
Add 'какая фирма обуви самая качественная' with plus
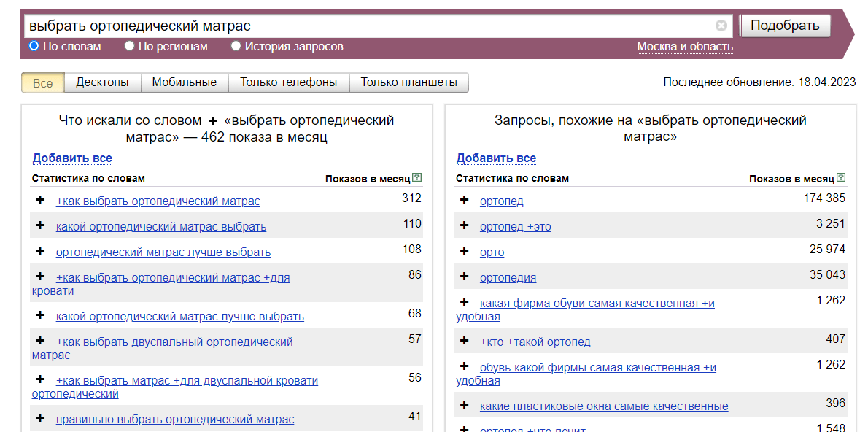tap(464, 302)
